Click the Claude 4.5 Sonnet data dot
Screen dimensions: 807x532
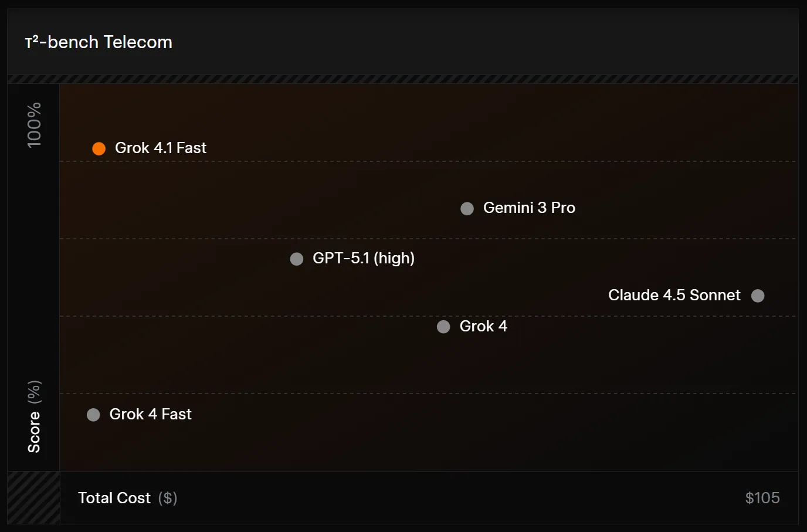(758, 296)
